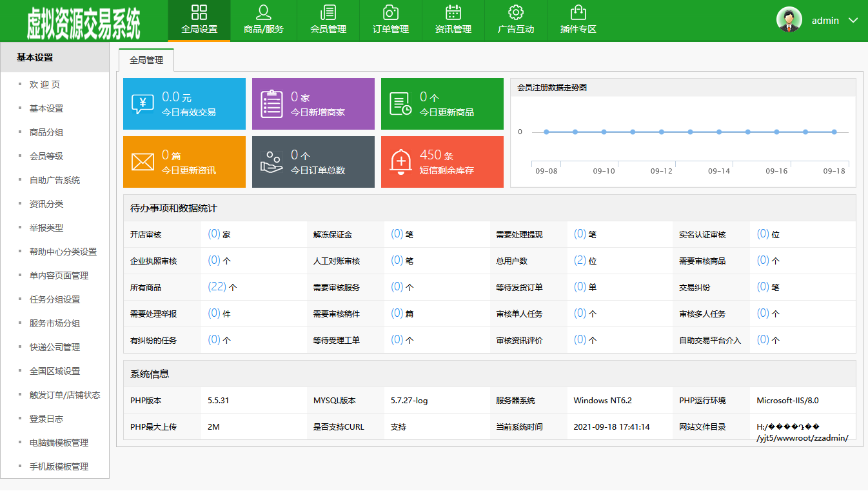
Task: Open 插件专区 shopping bag icon
Action: (x=578, y=12)
